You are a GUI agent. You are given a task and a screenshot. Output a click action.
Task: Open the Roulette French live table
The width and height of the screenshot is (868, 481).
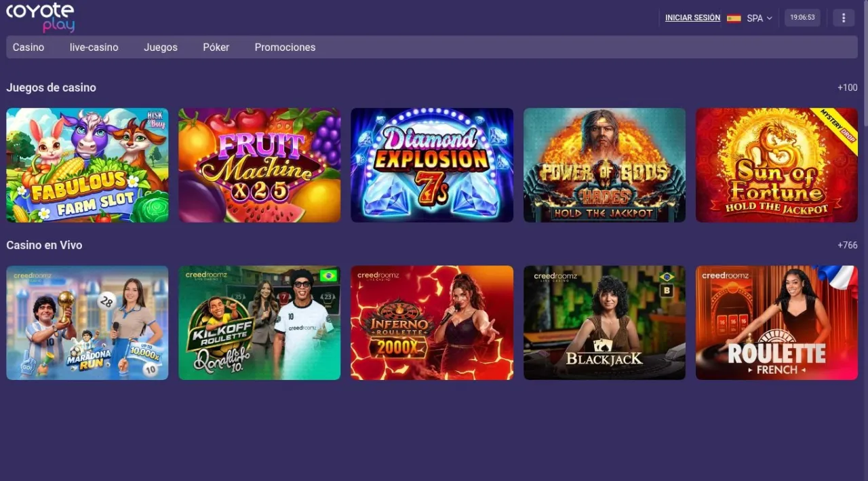coord(776,322)
